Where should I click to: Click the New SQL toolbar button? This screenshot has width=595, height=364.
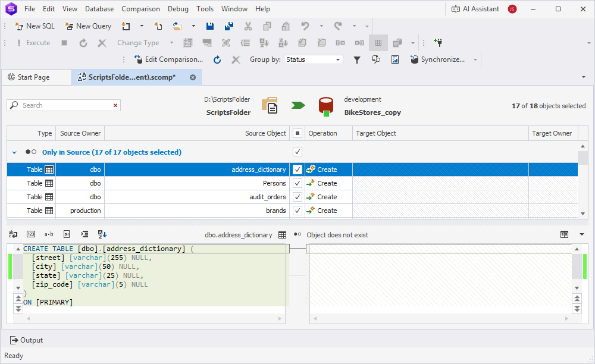pos(35,26)
